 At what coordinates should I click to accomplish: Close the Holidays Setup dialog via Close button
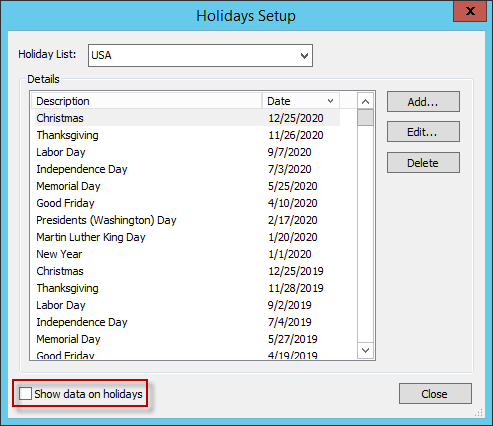click(435, 394)
